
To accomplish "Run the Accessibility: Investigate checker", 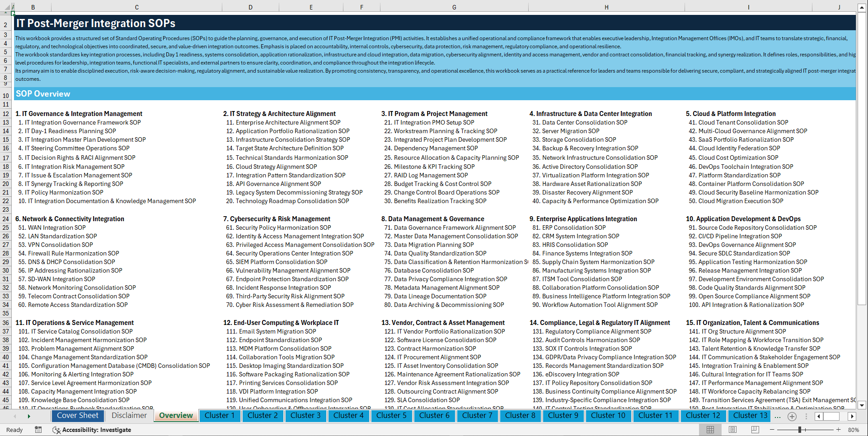I will 92,430.
